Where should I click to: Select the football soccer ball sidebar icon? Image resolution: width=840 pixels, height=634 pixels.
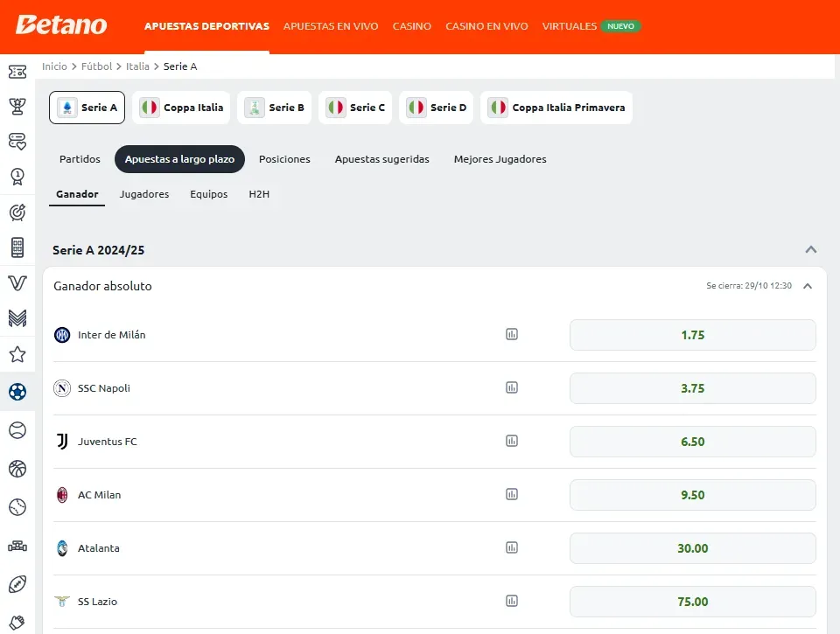17,392
